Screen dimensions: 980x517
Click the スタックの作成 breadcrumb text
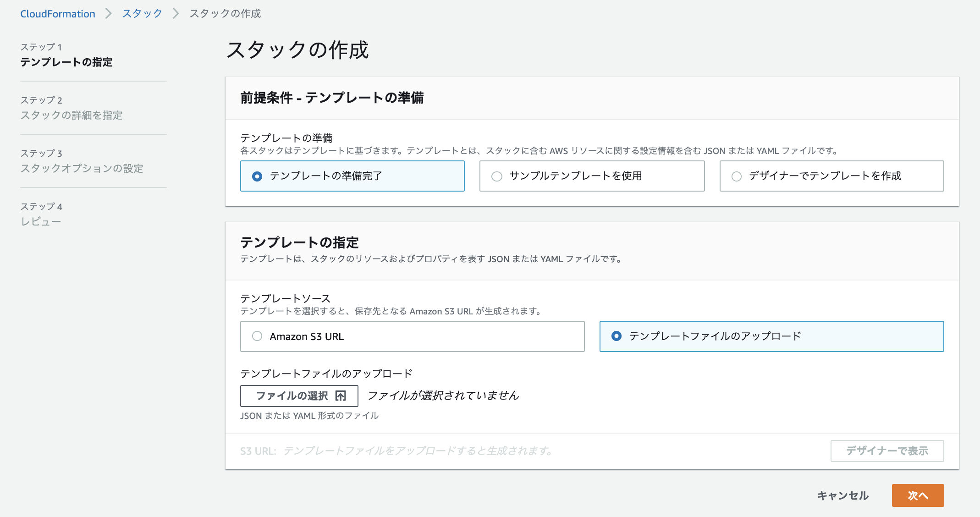click(x=225, y=14)
